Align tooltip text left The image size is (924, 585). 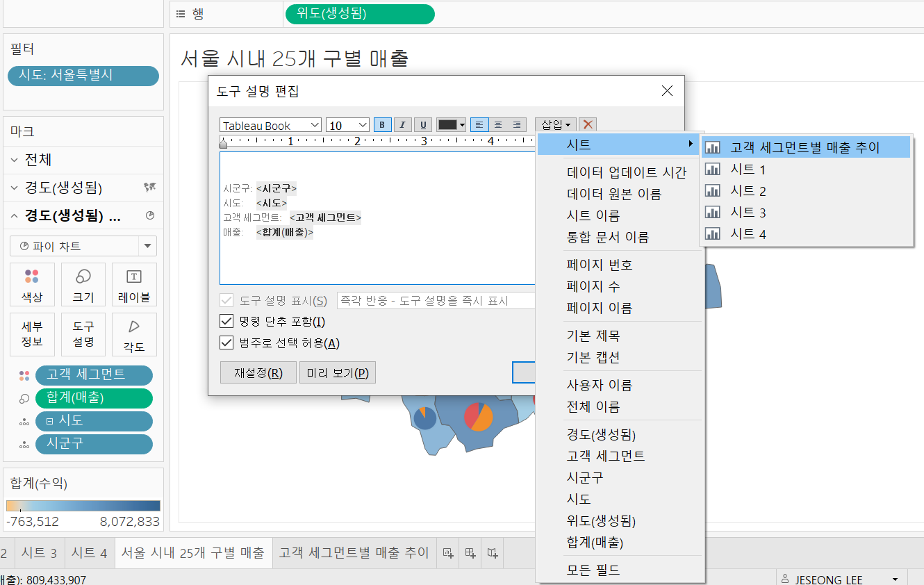click(479, 125)
